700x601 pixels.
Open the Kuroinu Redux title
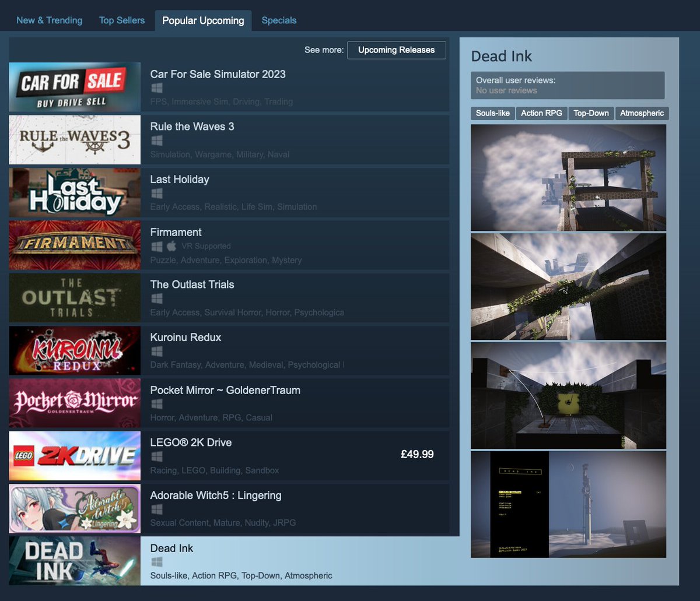pos(186,338)
